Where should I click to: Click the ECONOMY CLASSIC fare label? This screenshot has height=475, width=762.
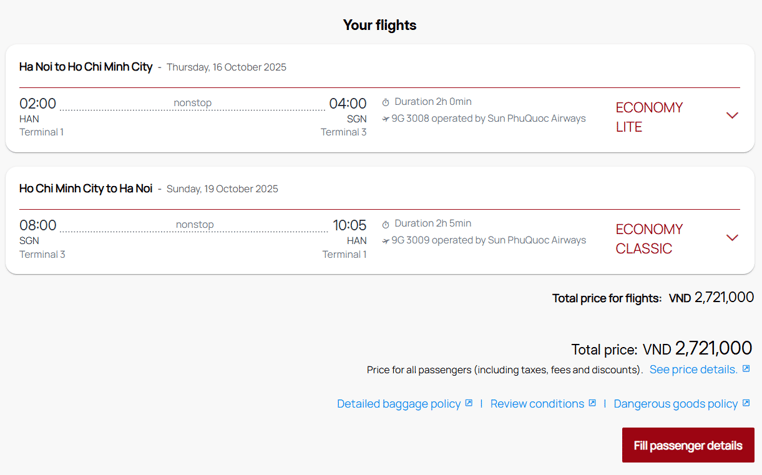pyautogui.click(x=649, y=239)
